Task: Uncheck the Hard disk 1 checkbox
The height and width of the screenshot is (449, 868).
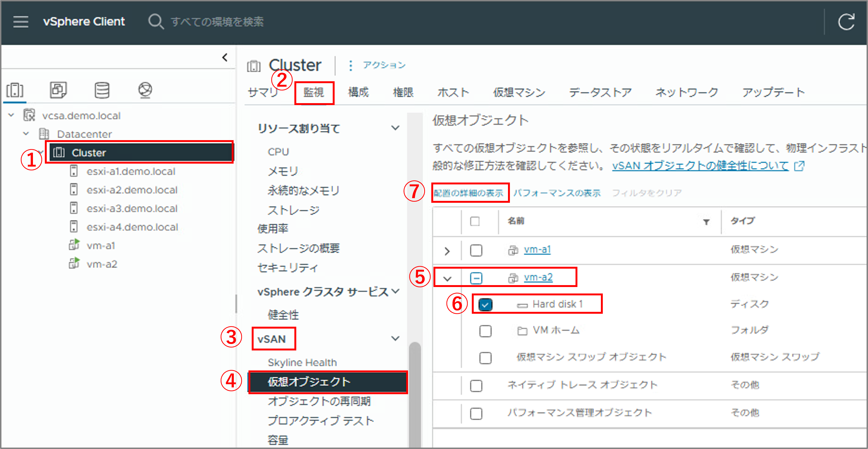Action: 485,305
